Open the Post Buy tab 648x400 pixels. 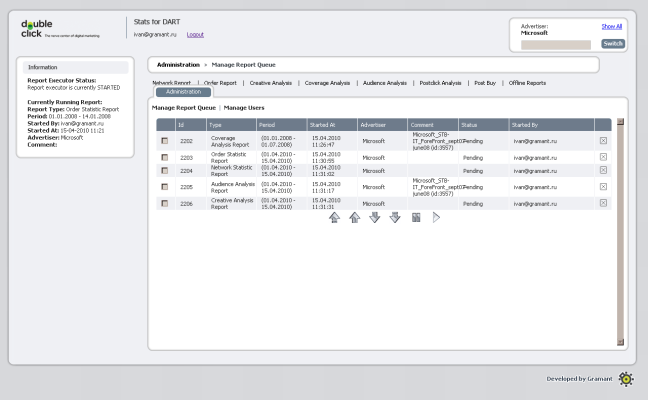[485, 83]
